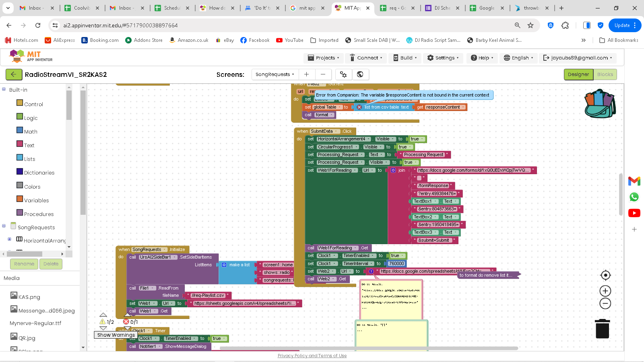The height and width of the screenshot is (362, 644).
Task: Select KAS.png in the Media list
Action: point(29,297)
